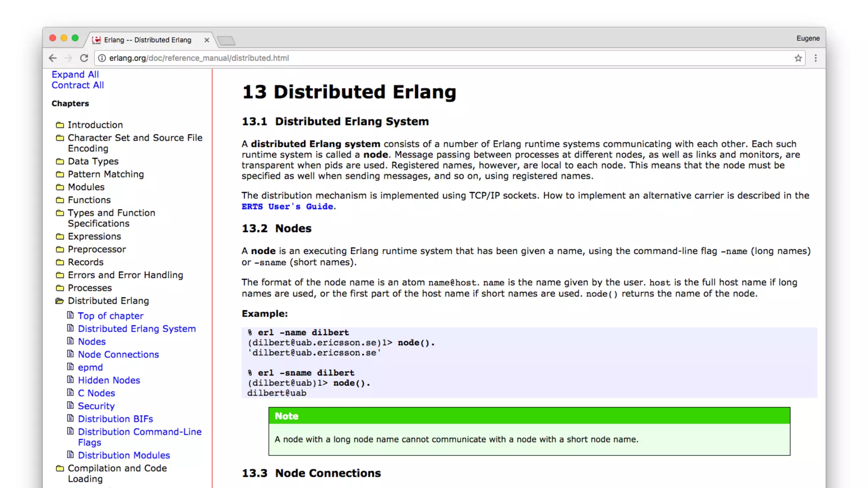The image size is (868, 488).
Task: Bookmark the page with the star icon
Action: coord(798,58)
